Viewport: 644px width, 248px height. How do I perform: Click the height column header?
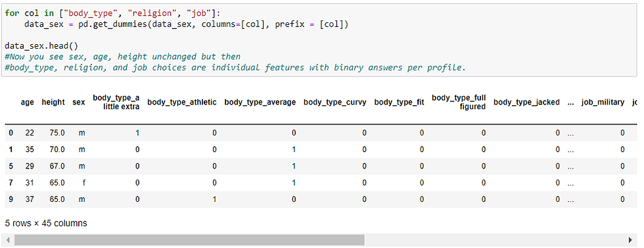point(53,102)
